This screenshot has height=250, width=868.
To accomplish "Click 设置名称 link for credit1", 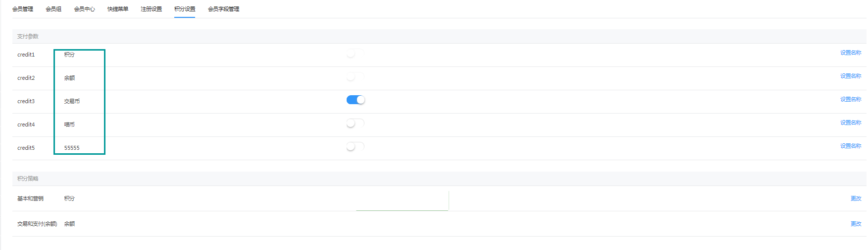I will (851, 53).
